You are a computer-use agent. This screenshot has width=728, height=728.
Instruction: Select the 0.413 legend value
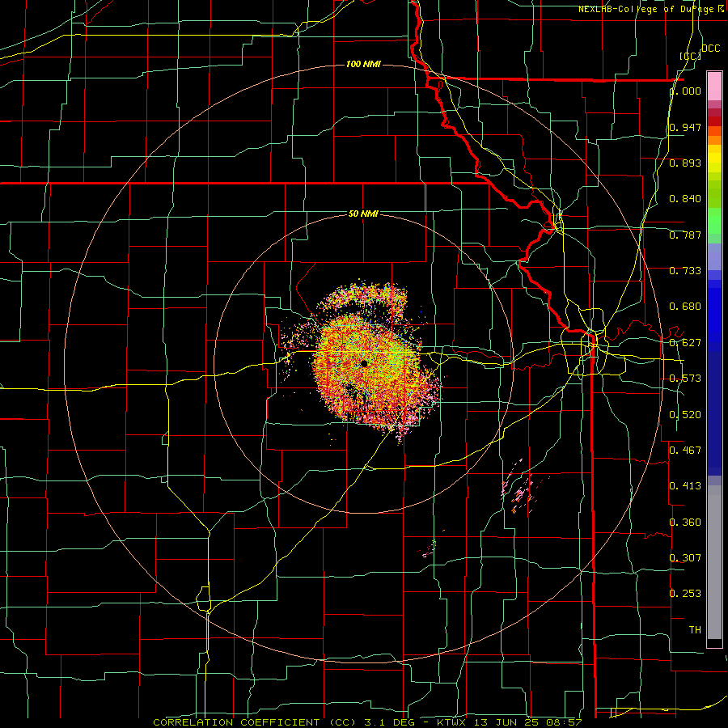685,486
